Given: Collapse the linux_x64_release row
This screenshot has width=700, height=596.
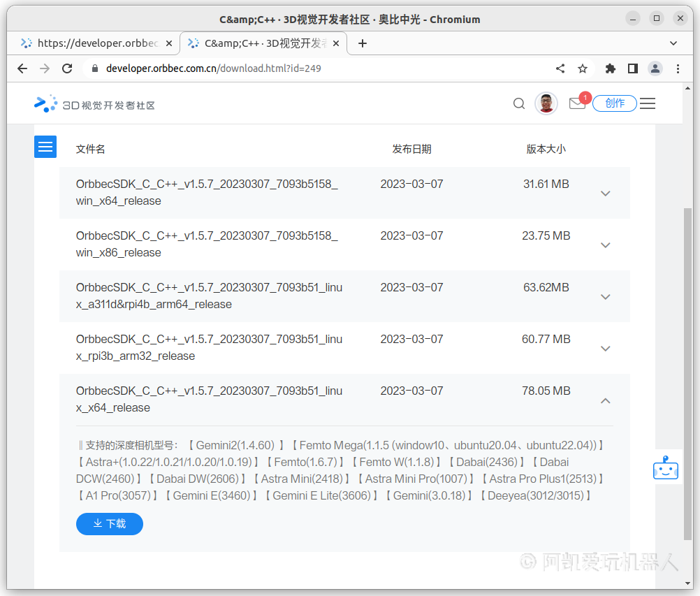Looking at the screenshot, I should [606, 400].
